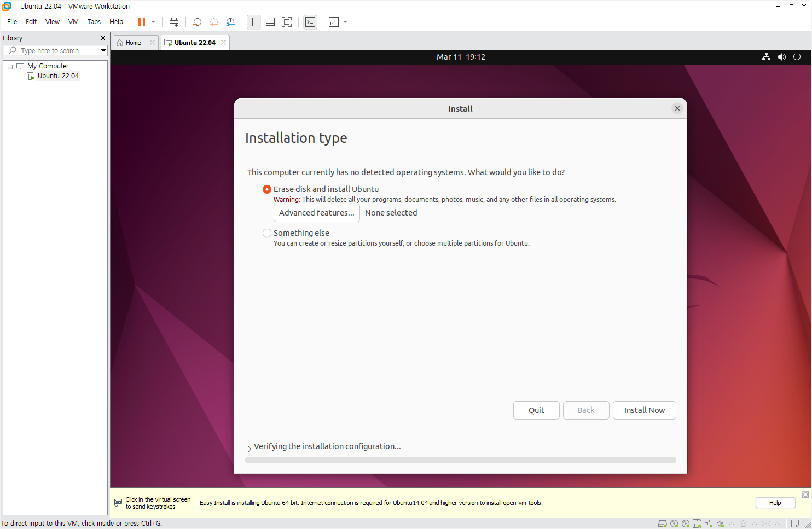Viewport: 812px width, 529px height.
Task: Open the message log icon in status bar
Action: coord(795,524)
